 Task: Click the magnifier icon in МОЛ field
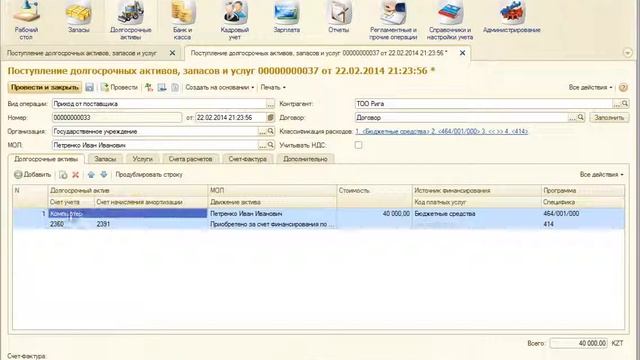pyautogui.click(x=270, y=145)
